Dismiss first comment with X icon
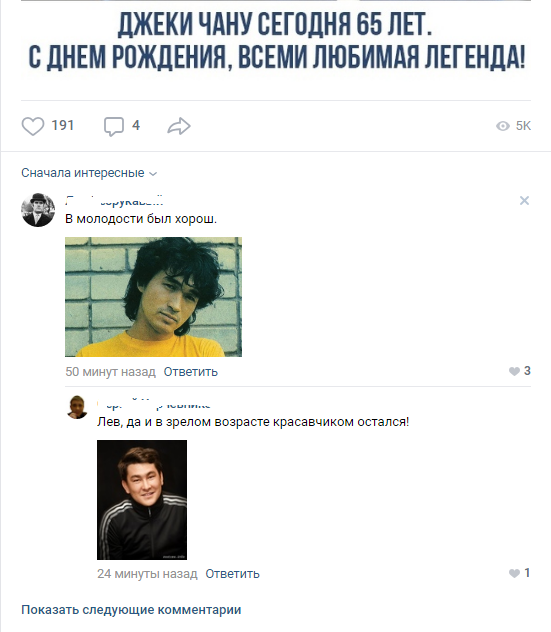551x632 pixels. (x=524, y=200)
